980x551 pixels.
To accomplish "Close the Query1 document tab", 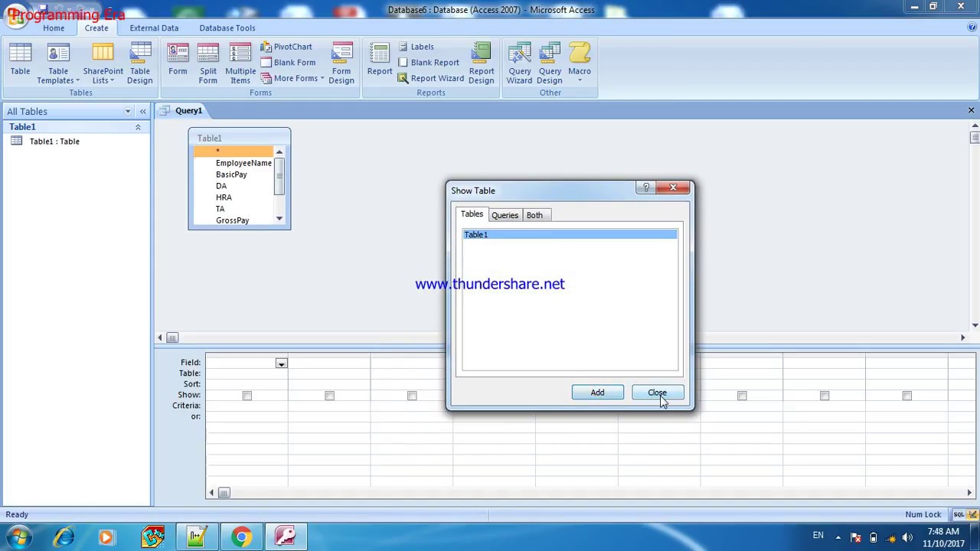I will tap(971, 111).
